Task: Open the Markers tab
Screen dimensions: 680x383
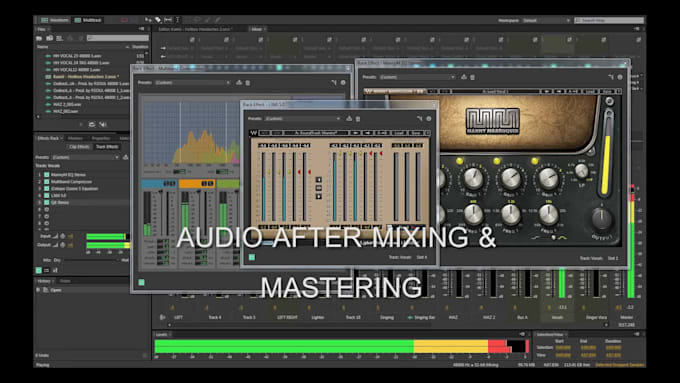Action: click(x=75, y=138)
